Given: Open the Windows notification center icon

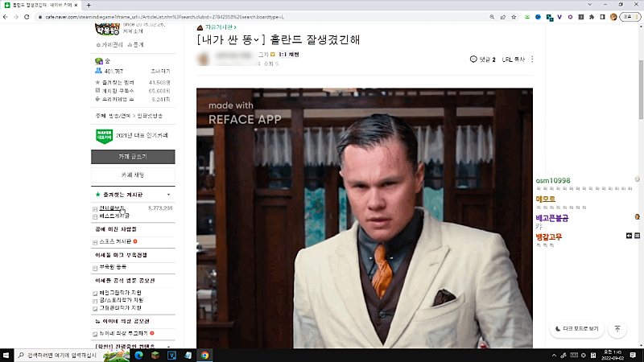Looking at the screenshot, I should (633, 355).
